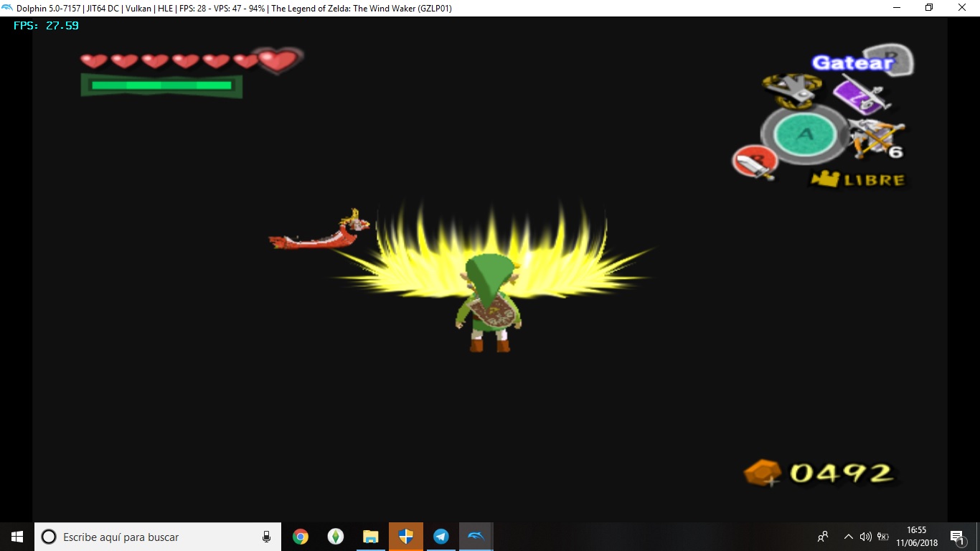This screenshot has height=551, width=980.
Task: Click Link's character in the game view
Action: click(x=489, y=303)
